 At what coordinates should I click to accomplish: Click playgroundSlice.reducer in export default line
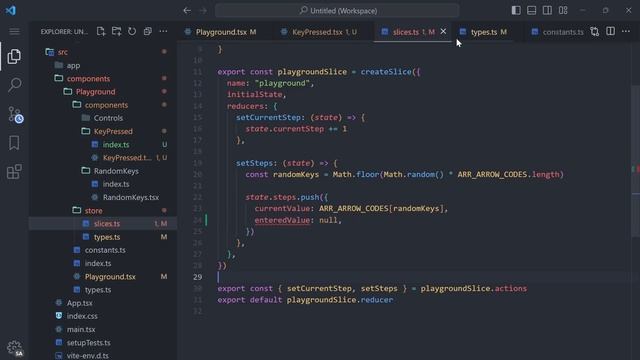click(340, 300)
